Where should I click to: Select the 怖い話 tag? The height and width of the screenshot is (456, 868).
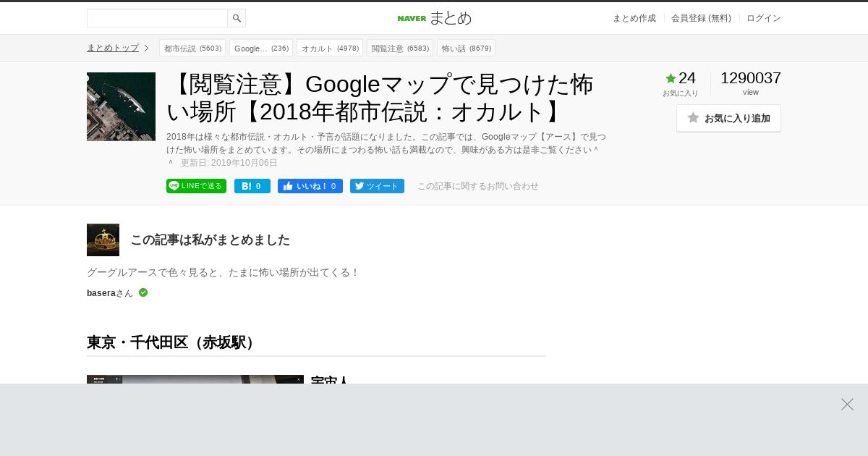point(466,48)
